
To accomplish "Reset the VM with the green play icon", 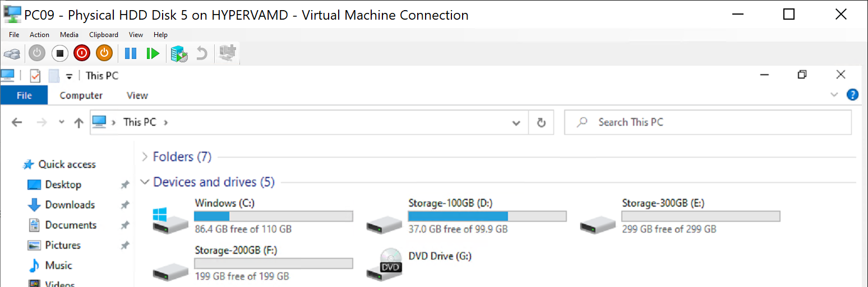I will pos(153,54).
